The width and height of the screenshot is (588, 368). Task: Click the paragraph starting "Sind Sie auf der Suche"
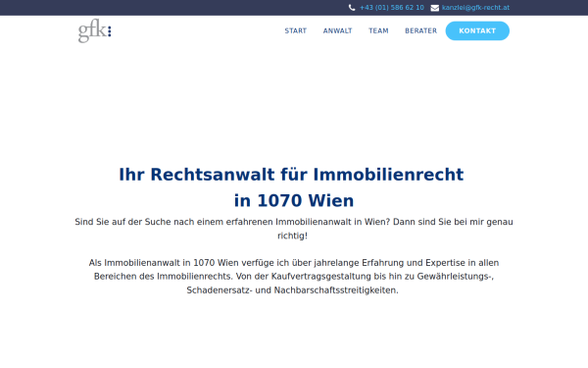(294, 229)
